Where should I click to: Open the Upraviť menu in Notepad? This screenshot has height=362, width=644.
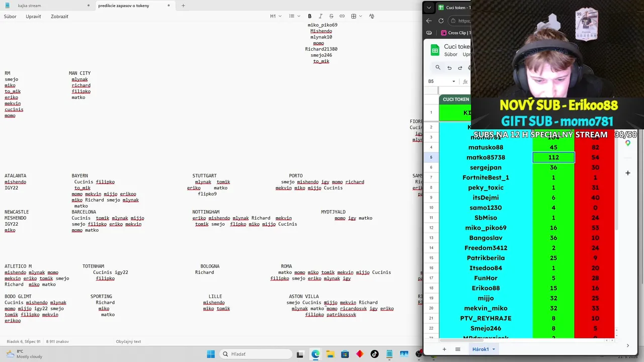33,17
